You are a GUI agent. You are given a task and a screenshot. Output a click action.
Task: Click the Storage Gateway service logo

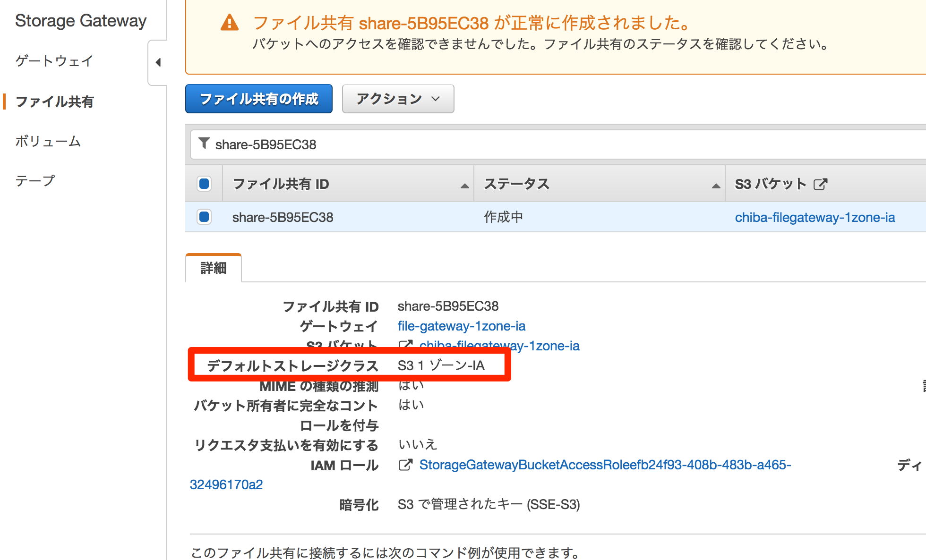click(x=80, y=20)
